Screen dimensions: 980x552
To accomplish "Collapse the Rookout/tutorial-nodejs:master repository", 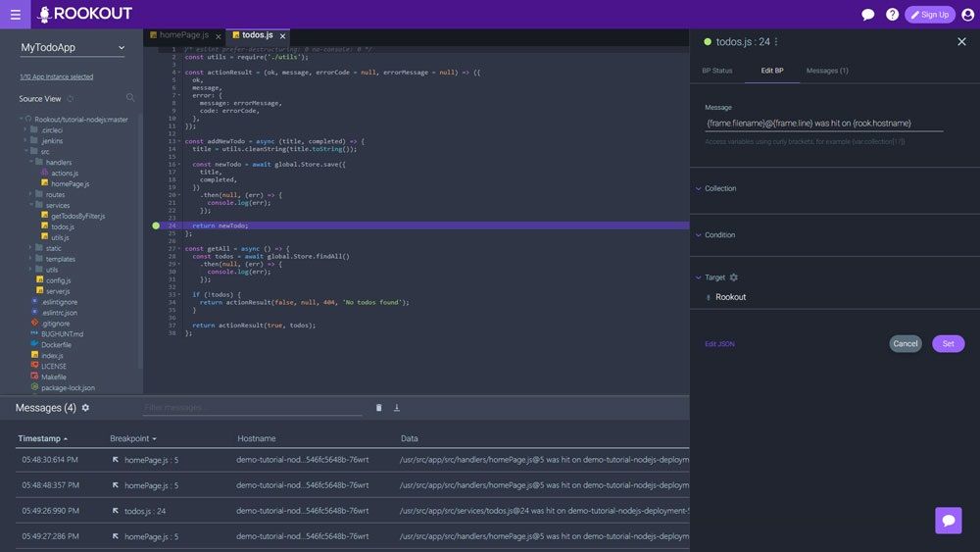I will click(x=21, y=119).
